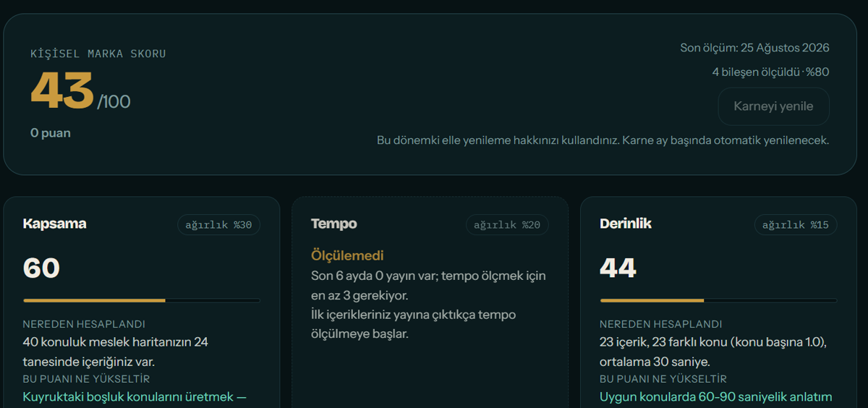Click the /100 score denominator
The image size is (868, 408).
114,101
